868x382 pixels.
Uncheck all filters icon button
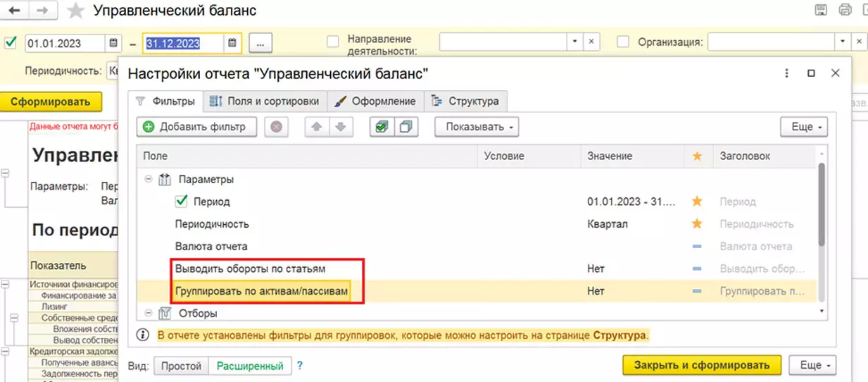(x=405, y=127)
